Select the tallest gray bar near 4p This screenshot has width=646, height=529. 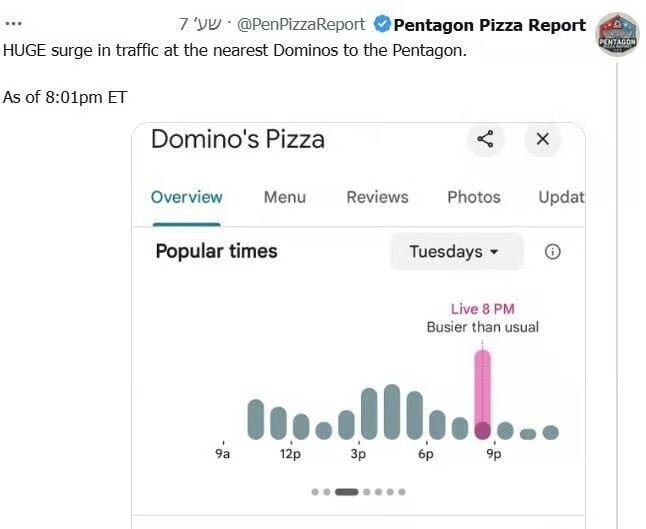(392, 412)
